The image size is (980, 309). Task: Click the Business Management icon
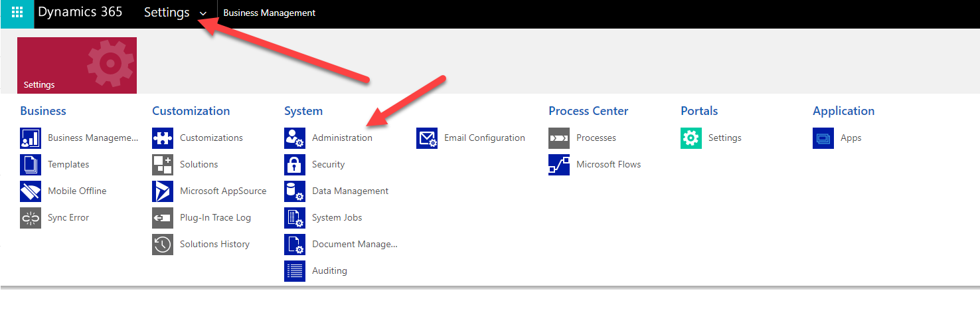click(31, 138)
